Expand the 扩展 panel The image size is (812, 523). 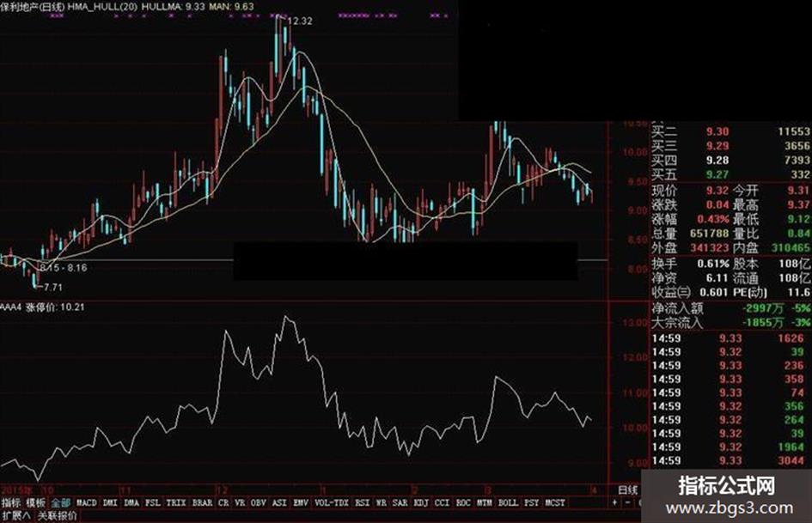16,516
